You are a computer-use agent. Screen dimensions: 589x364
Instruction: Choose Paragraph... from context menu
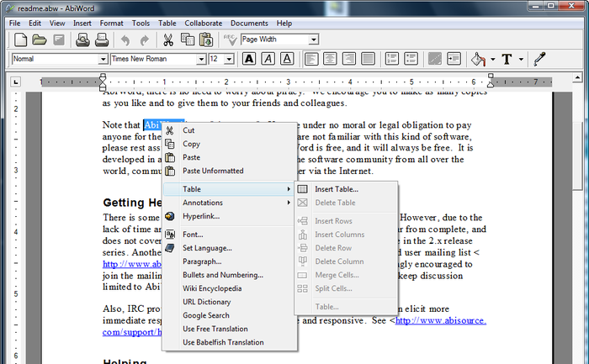(x=229, y=261)
